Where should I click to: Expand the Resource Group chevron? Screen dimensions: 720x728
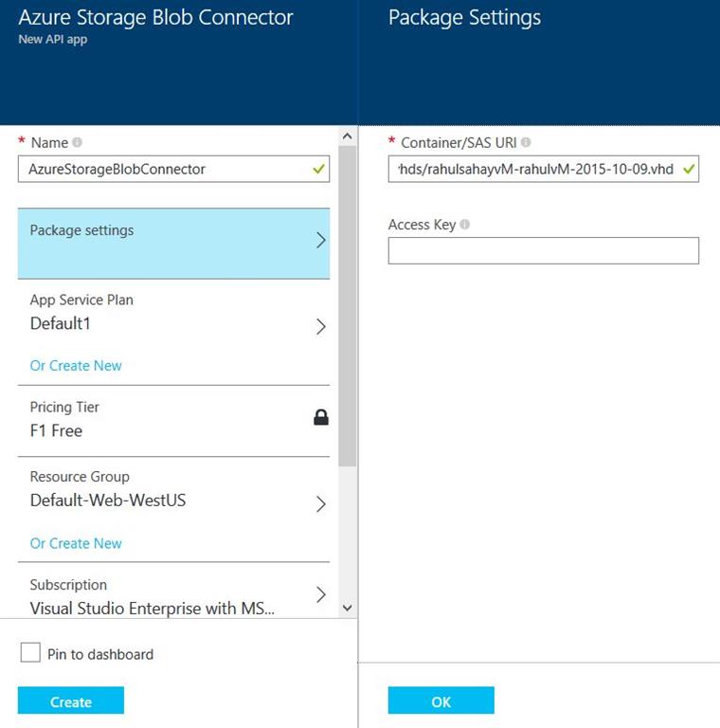point(321,504)
